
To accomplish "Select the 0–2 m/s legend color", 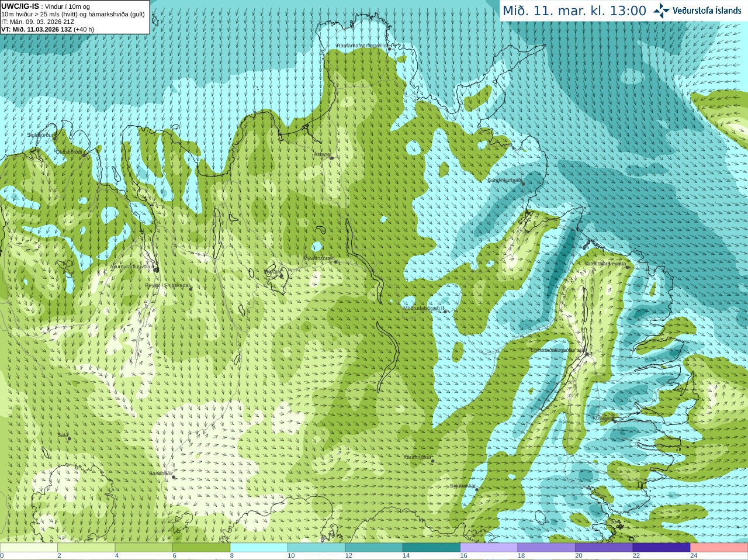I will click(29, 548).
